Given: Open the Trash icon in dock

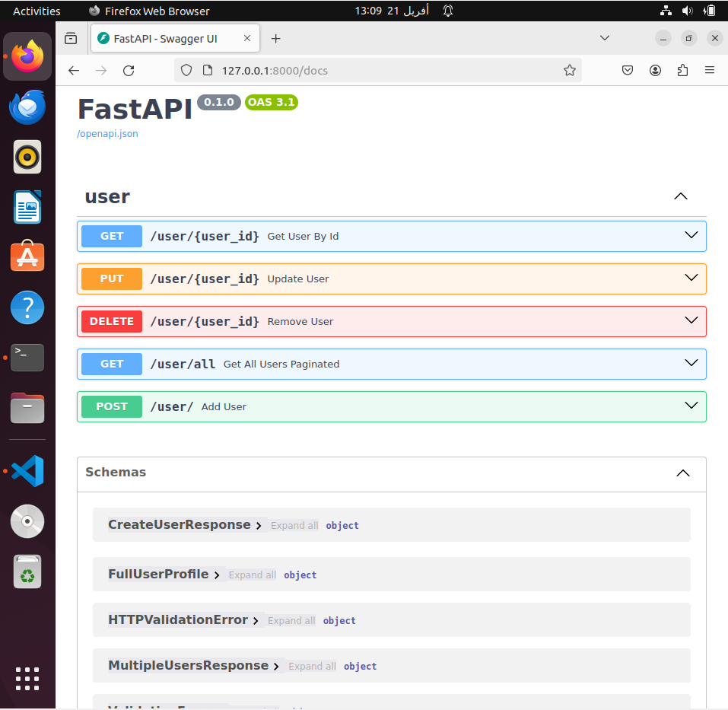Looking at the screenshot, I should click(x=27, y=572).
